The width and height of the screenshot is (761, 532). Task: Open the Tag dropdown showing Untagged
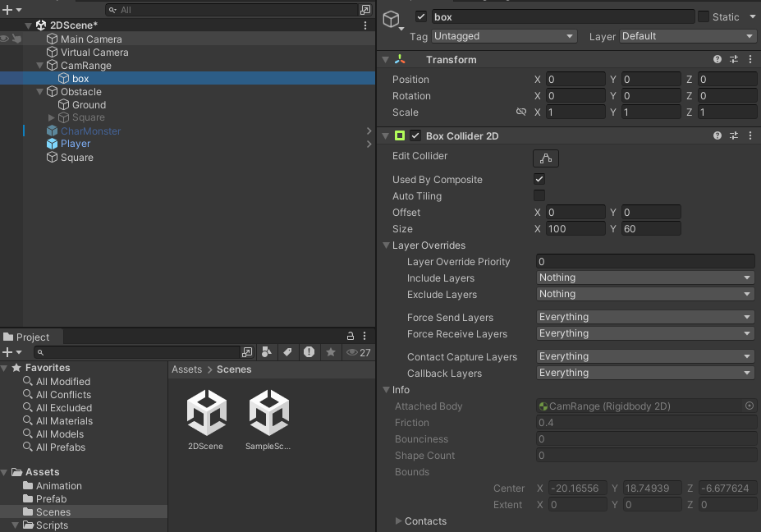(504, 36)
